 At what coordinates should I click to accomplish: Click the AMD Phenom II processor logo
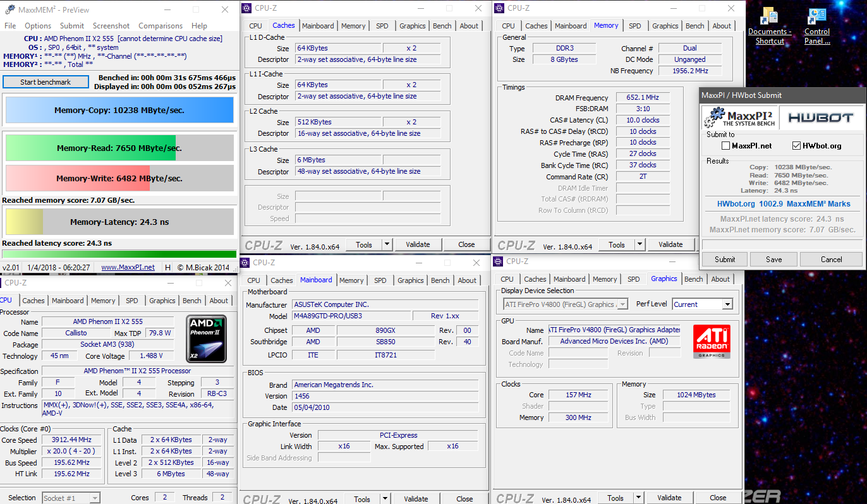(207, 340)
